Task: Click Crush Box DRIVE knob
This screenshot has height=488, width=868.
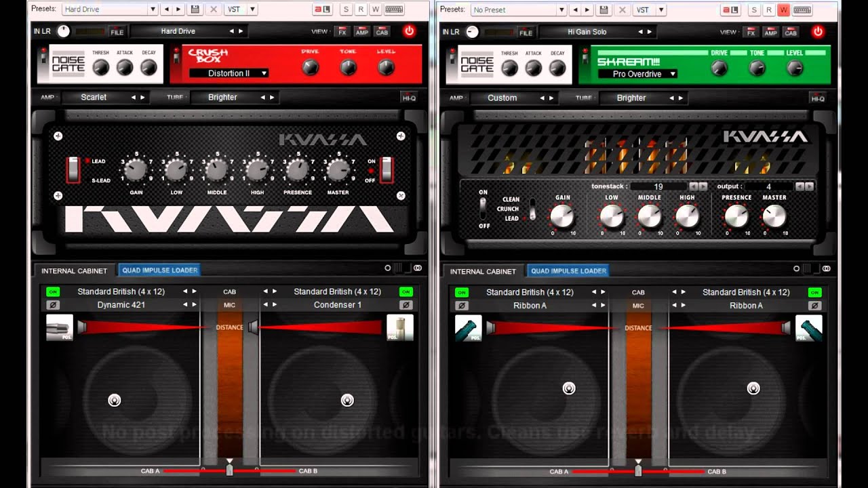Action: coord(310,67)
